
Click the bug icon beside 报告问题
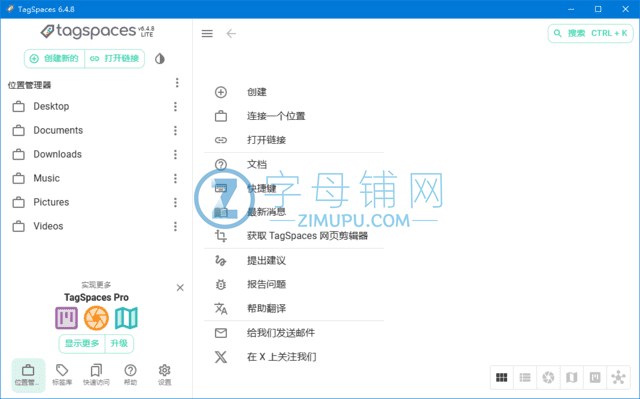point(221,284)
